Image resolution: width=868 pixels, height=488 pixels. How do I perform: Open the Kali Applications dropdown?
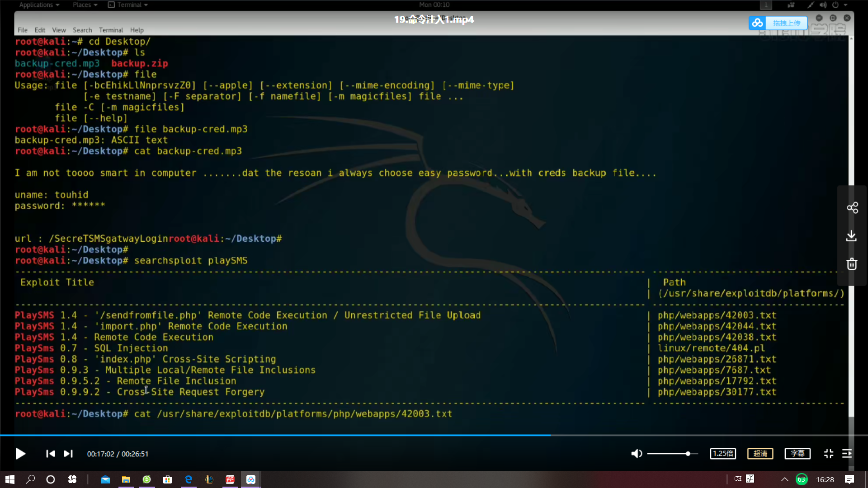(x=39, y=5)
